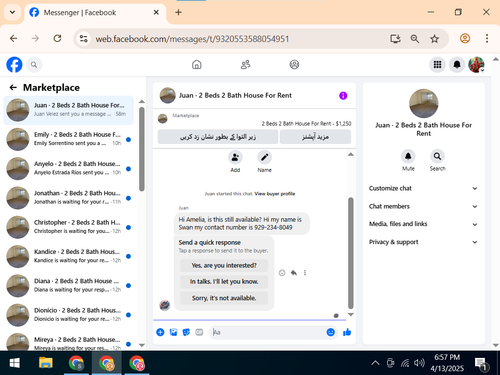Open the tab search dropdown arrow
500x375 pixels.
click(x=12, y=12)
